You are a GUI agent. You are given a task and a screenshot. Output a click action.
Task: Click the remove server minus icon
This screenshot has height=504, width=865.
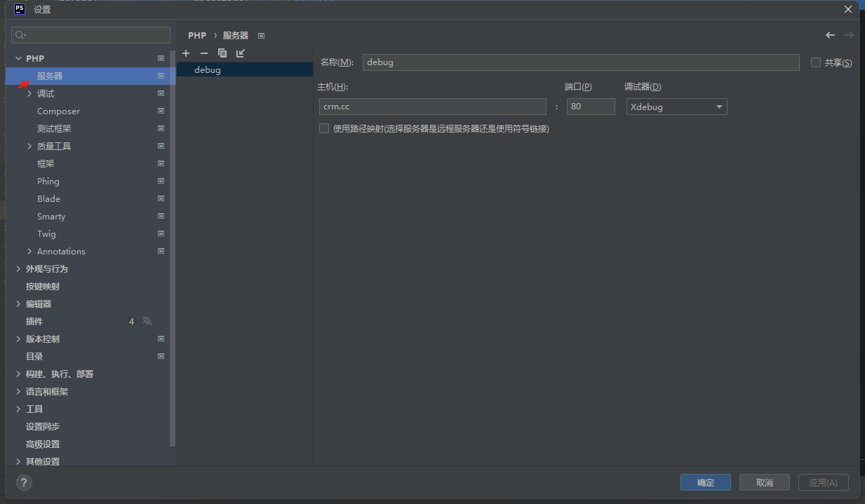click(204, 53)
